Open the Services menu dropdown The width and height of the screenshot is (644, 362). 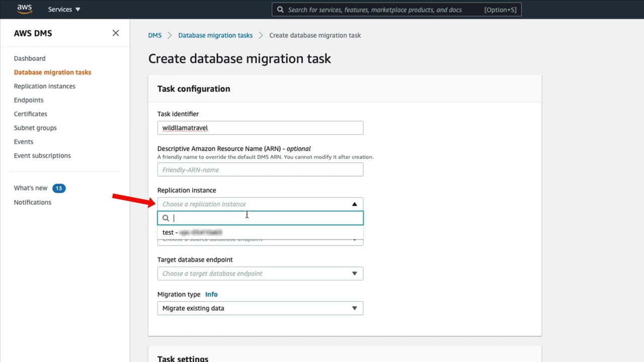click(64, 10)
